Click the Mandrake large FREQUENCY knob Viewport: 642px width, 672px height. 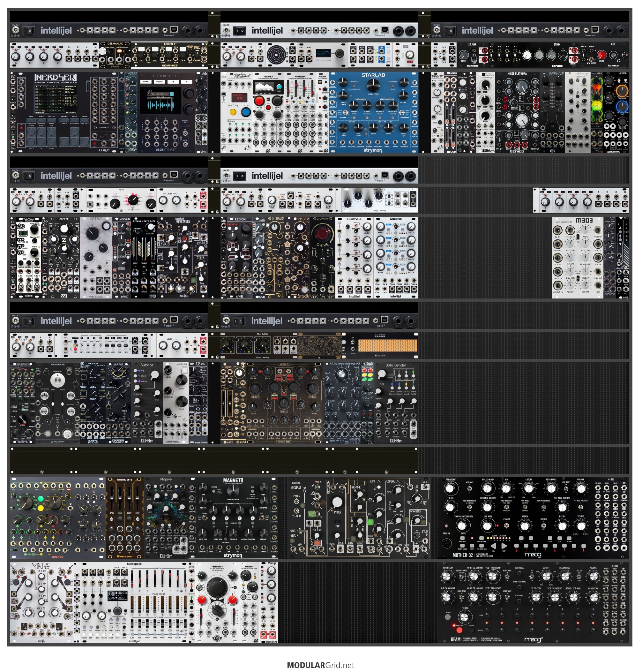(x=57, y=381)
